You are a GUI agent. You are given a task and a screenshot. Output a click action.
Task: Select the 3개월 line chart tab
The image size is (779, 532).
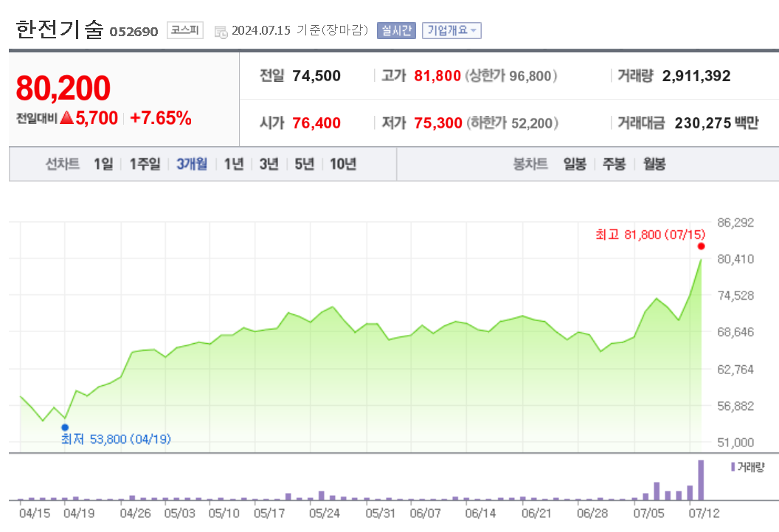pos(192,164)
